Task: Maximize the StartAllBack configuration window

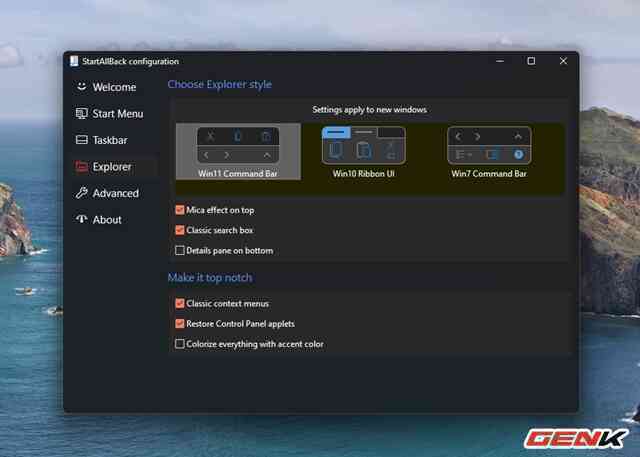Action: (x=531, y=61)
